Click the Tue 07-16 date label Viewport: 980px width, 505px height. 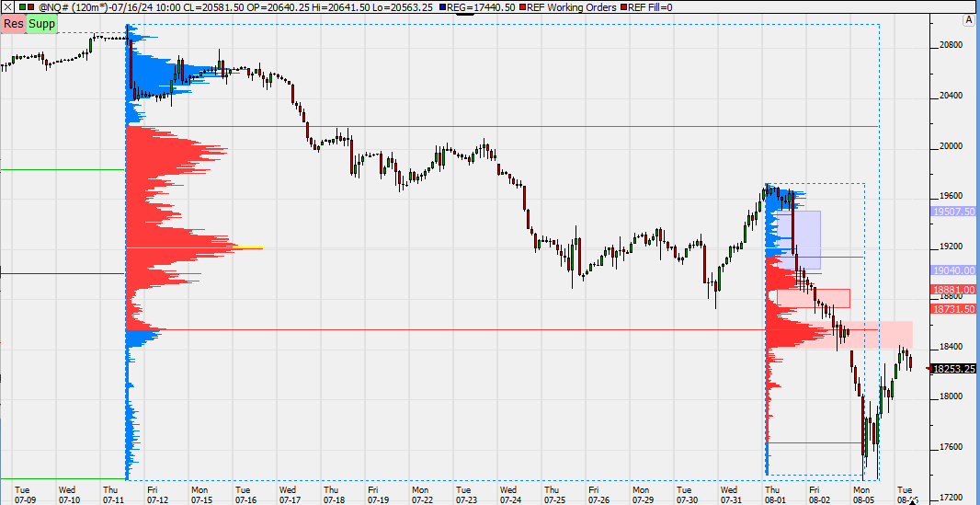tap(245, 494)
